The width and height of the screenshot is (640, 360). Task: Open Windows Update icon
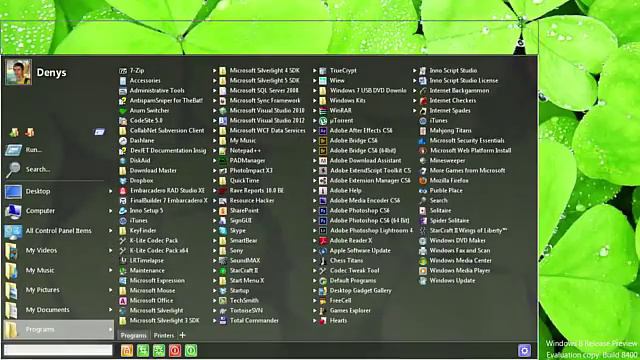[x=423, y=280]
